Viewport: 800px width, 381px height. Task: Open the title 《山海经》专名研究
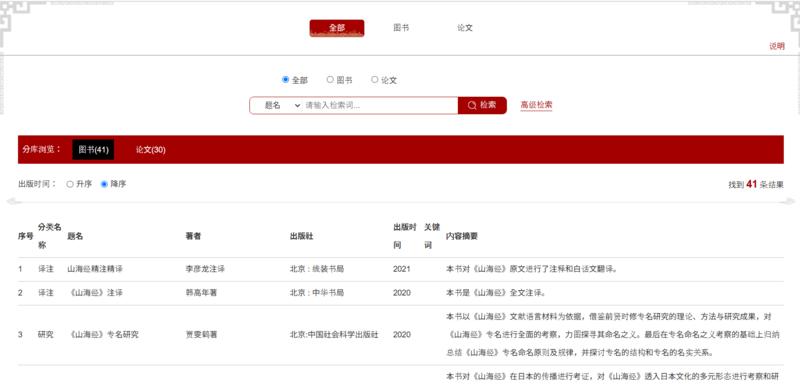tap(103, 335)
